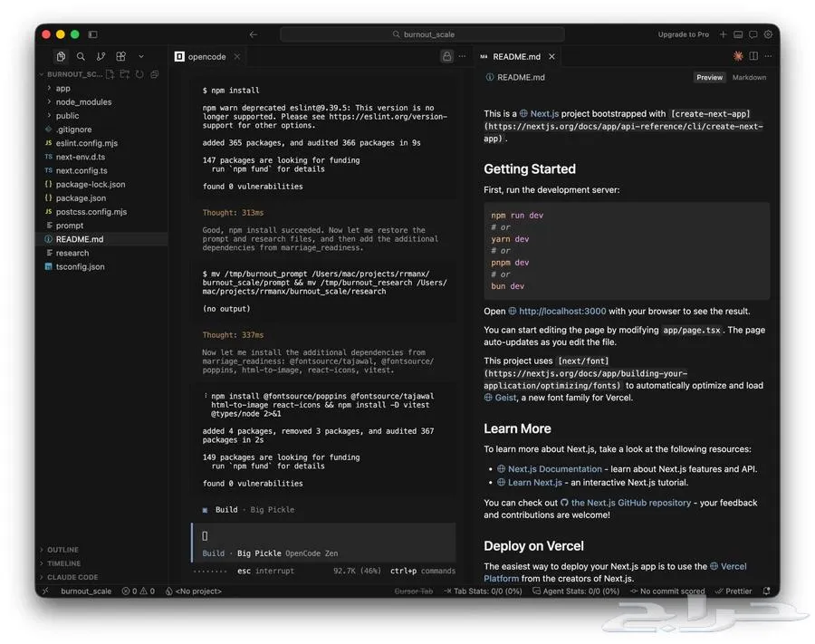The height and width of the screenshot is (644, 815).
Task: Open the Search view icon
Action: [81, 56]
